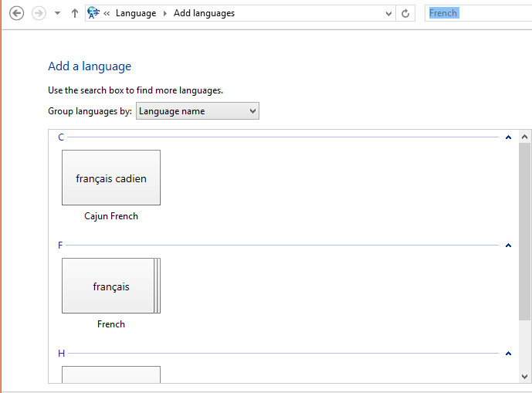Click the Forward arrow navigation button
Viewport: 532px width, 393px height.
39,14
